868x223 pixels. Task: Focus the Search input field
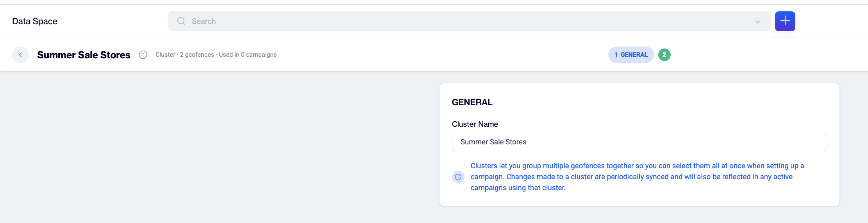(x=469, y=21)
